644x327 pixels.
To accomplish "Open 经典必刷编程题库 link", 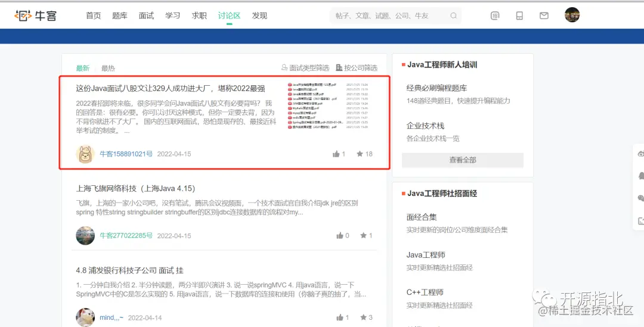I will point(436,88).
